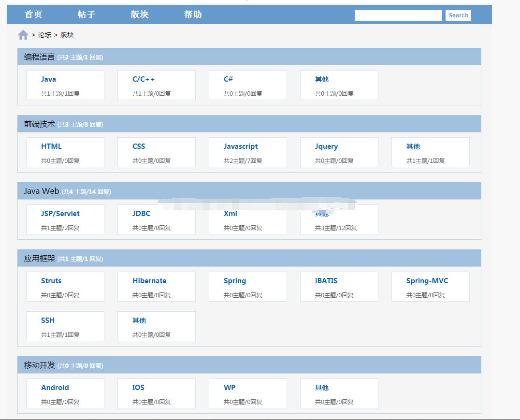
Task: Open the IOS board
Action: pos(138,388)
